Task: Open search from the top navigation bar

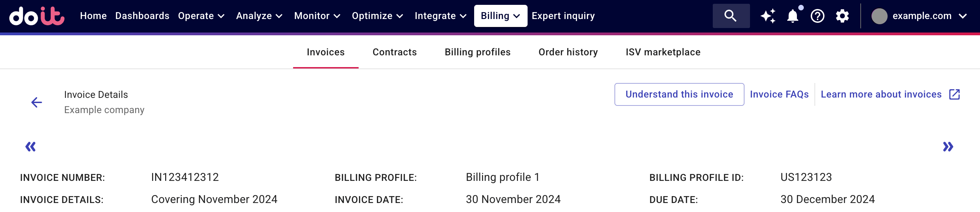Action: [x=731, y=16]
